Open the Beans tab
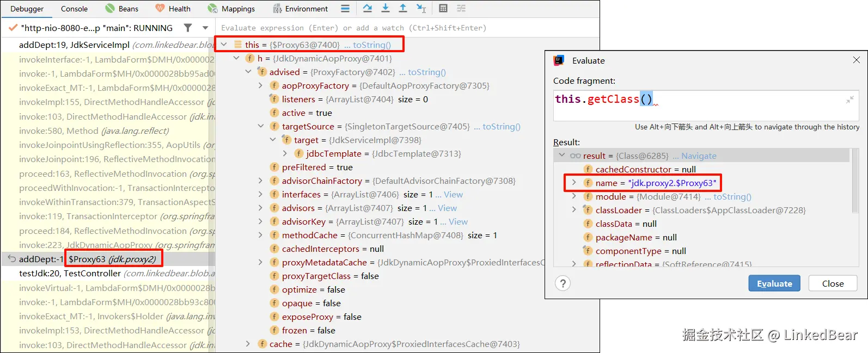The height and width of the screenshot is (353, 868). pos(121,9)
